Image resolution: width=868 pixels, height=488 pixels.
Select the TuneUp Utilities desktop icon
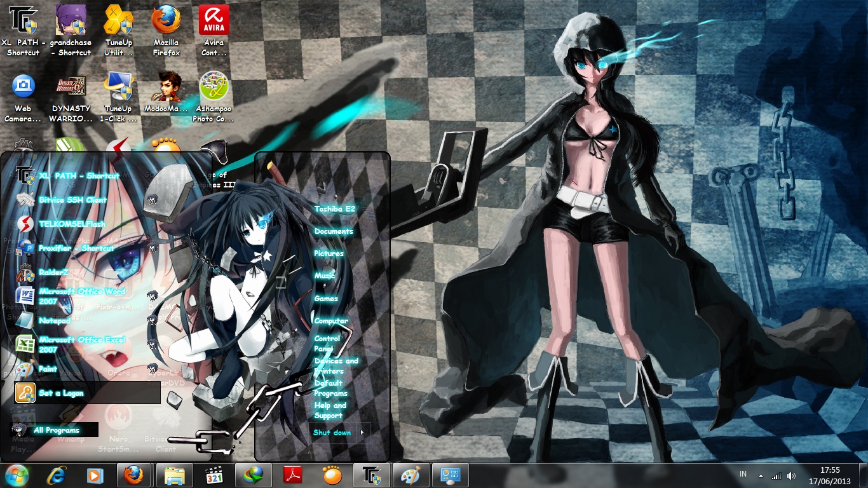point(119,30)
